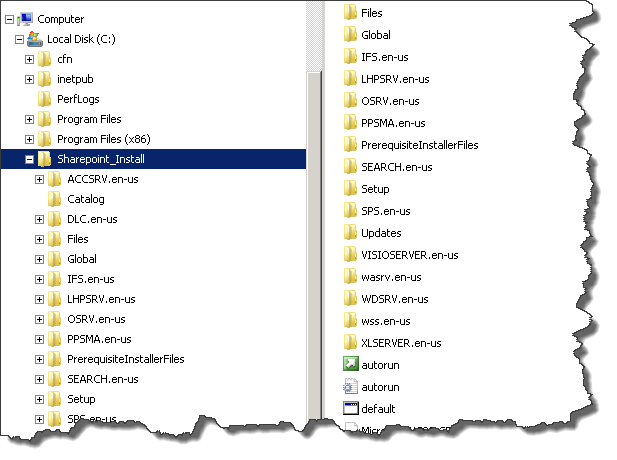Collapse the Local Disk (C:) node
Viewport: 617px width, 460px height.
(x=19, y=39)
